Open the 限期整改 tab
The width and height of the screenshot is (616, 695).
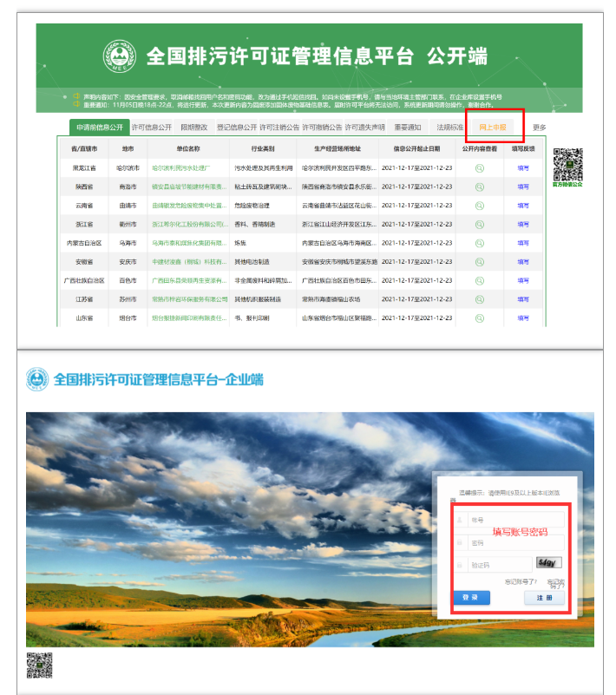pyautogui.click(x=194, y=128)
